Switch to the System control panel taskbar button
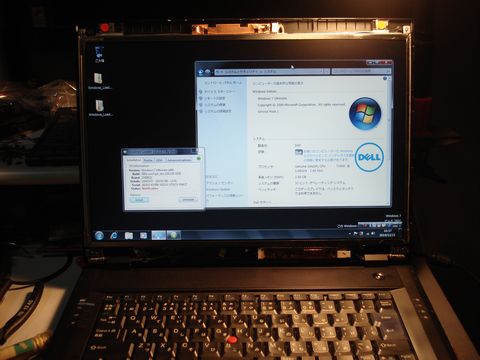 coord(159,235)
